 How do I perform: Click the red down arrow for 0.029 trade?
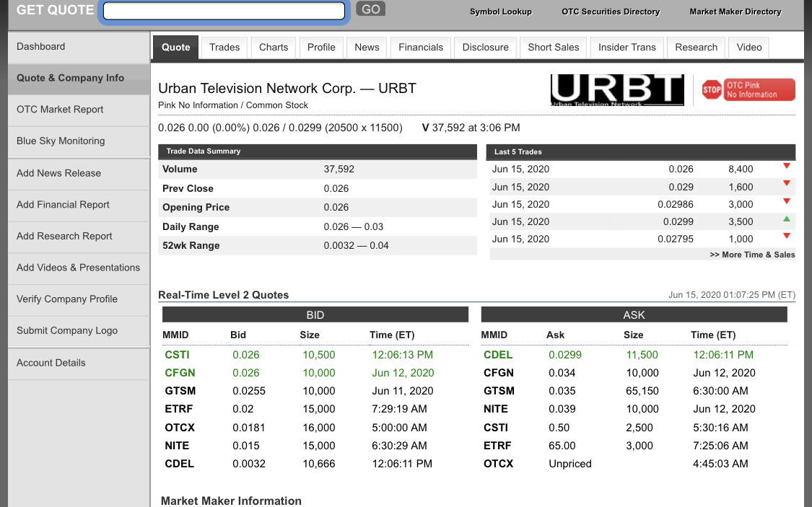click(x=786, y=184)
